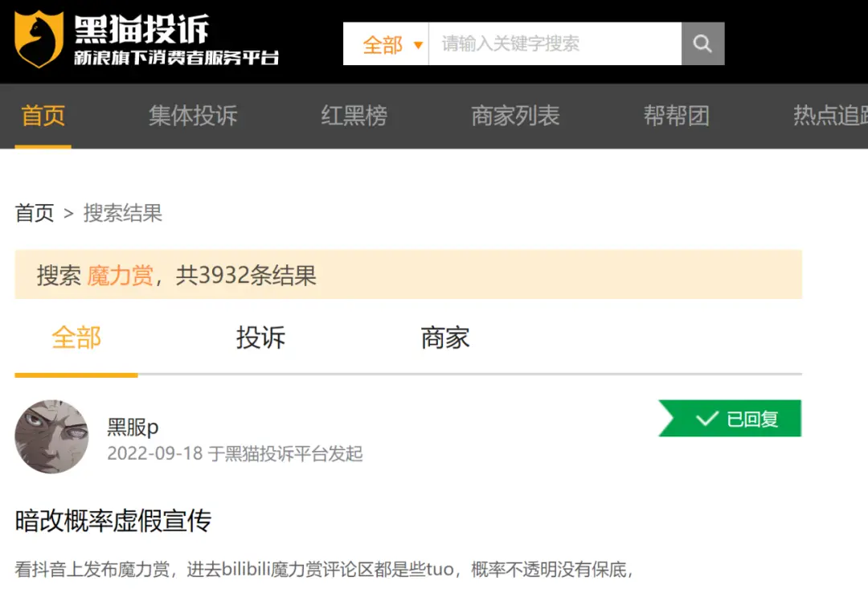This screenshot has width=868, height=594.
Task: Select the 全部 results tab
Action: (x=76, y=338)
